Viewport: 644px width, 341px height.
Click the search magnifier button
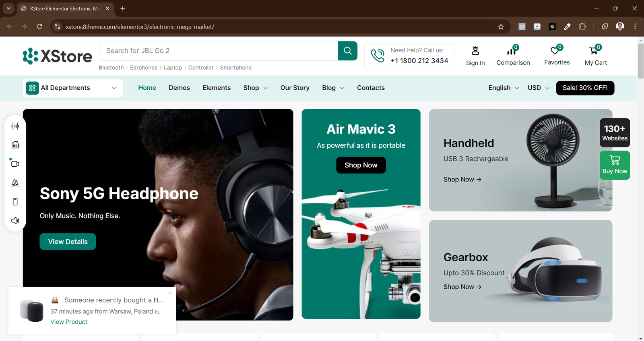coord(347,51)
